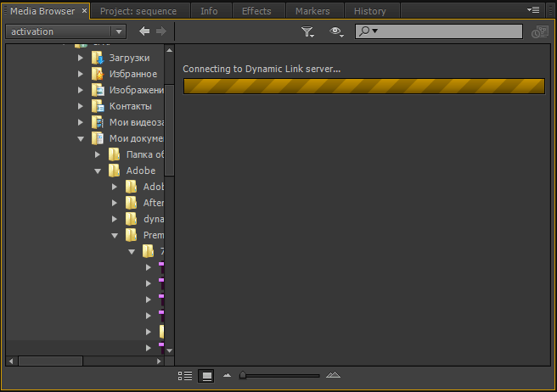
Task: Click the zoom out small mountain icon
Action: pos(227,375)
